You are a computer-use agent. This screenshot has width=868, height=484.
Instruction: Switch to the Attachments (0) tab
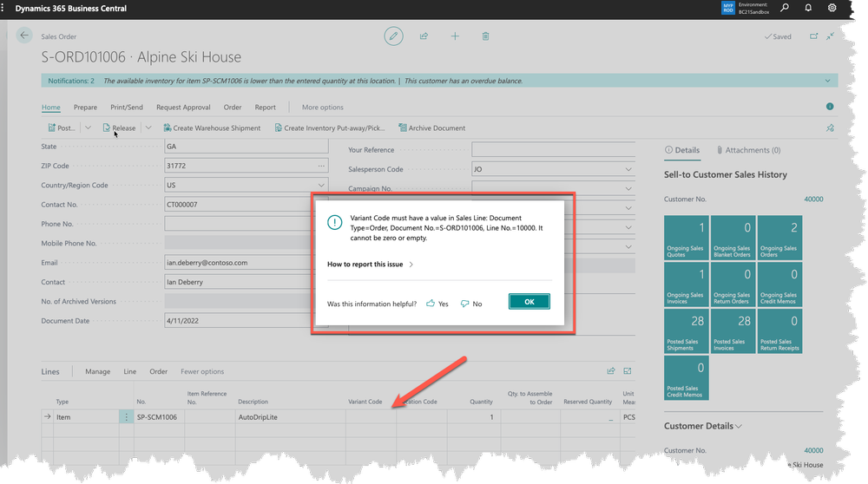[748, 150]
